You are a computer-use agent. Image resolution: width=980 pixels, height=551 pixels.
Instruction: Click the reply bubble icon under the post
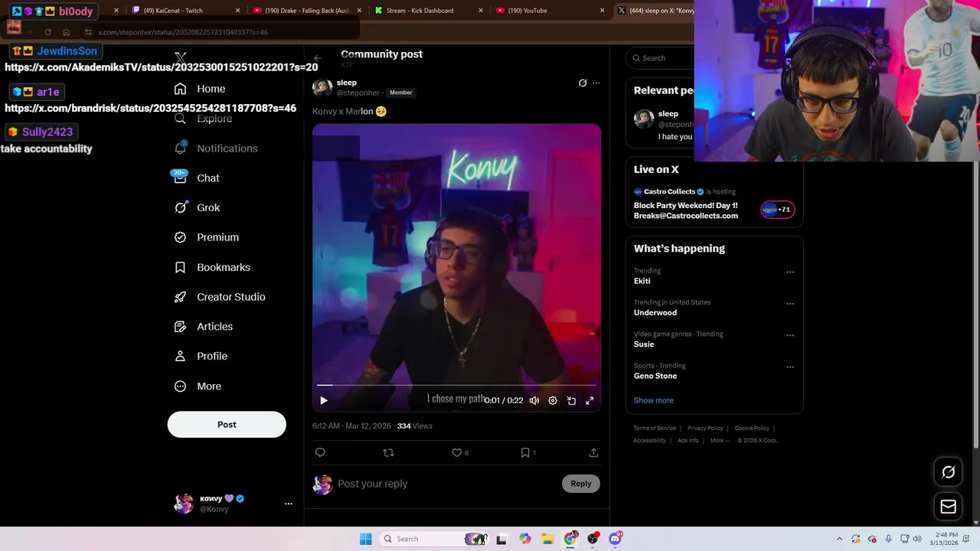point(320,452)
